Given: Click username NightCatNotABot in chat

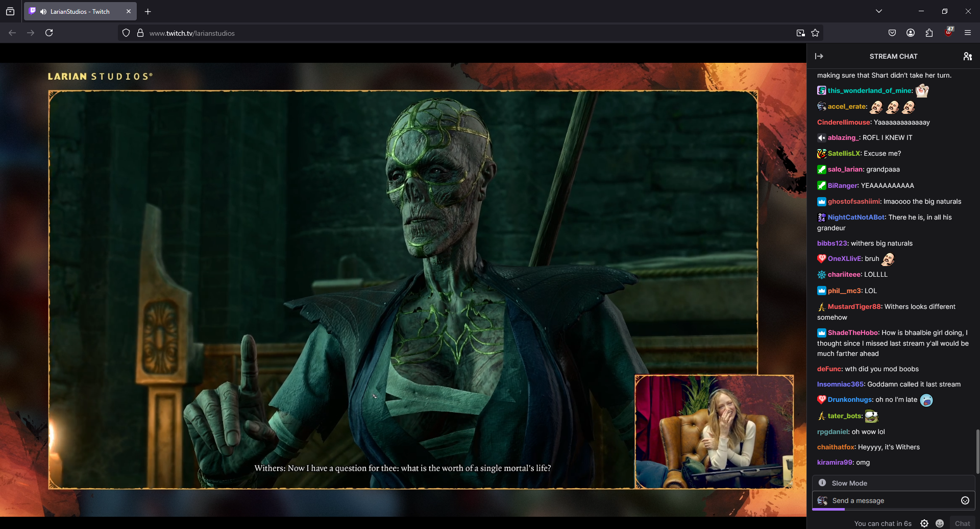Looking at the screenshot, I should (856, 217).
